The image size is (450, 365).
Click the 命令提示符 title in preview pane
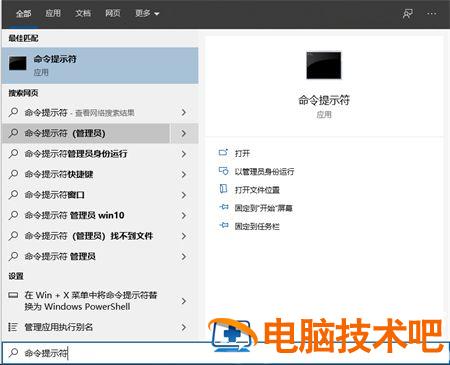pos(324,100)
